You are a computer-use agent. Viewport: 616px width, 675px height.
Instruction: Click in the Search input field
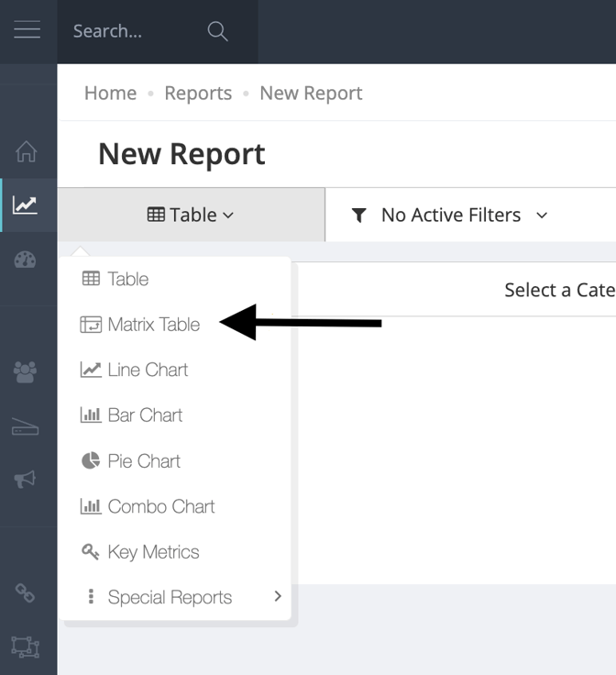[x=128, y=31]
